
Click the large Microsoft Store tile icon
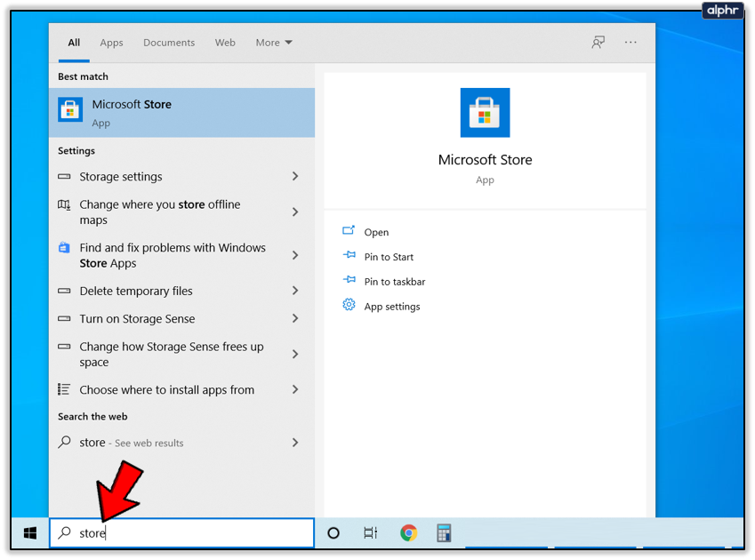pyautogui.click(x=485, y=113)
